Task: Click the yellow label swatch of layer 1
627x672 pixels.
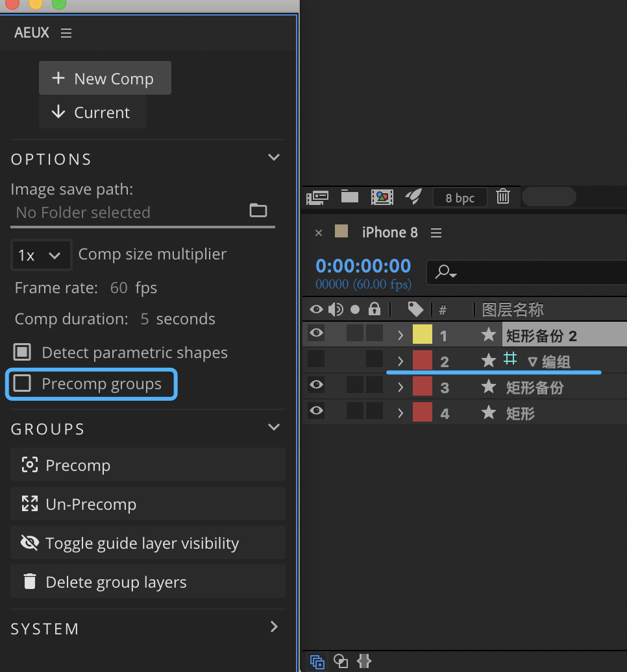Action: 423,335
